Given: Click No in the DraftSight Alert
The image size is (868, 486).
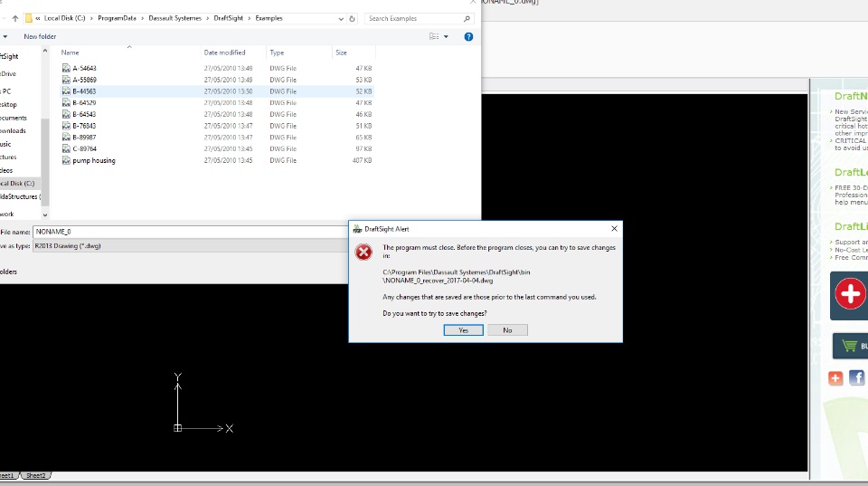Looking at the screenshot, I should pyautogui.click(x=507, y=330).
